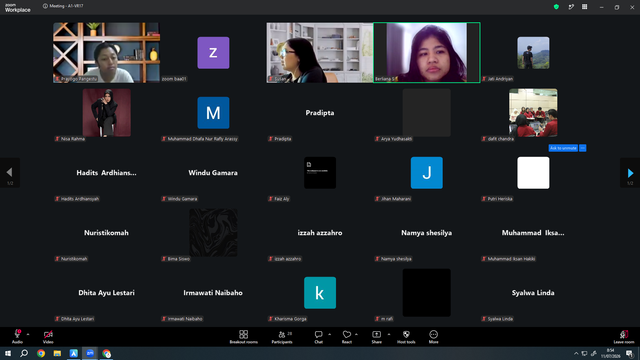
Task: Open the three-dot menu beside Ask to unmute
Action: point(582,148)
